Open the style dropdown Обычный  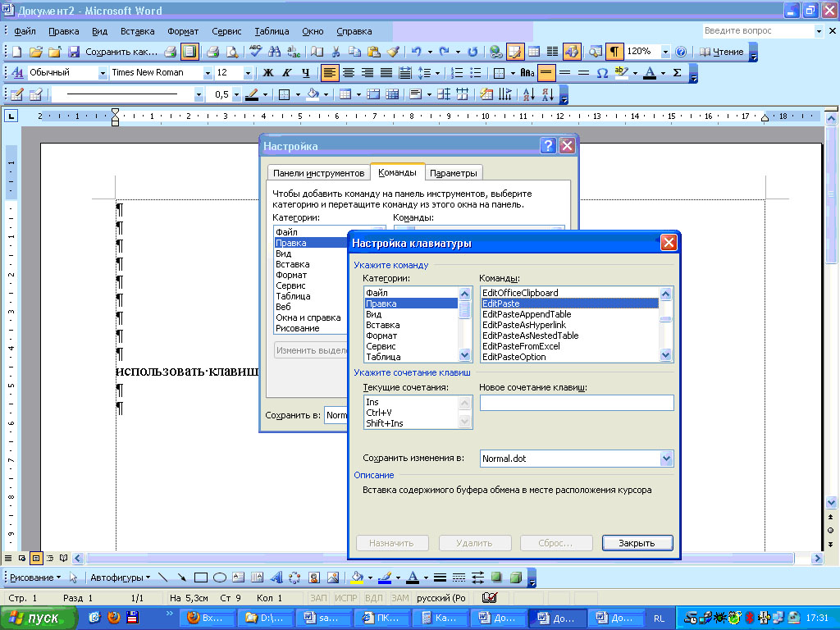click(x=103, y=73)
